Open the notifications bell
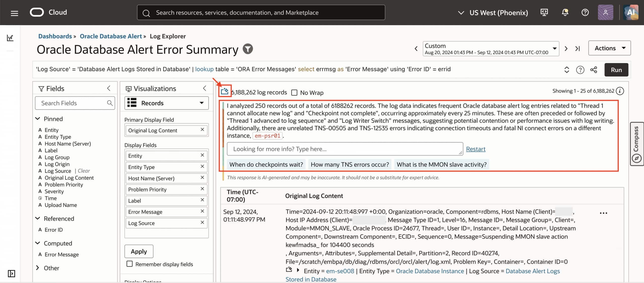 (x=565, y=12)
